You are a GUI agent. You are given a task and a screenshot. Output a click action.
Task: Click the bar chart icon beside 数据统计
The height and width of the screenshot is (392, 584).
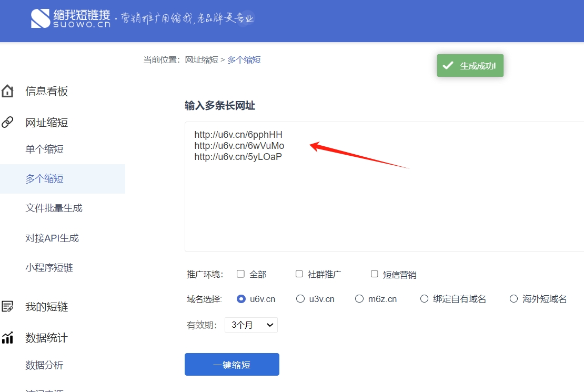coord(7,338)
